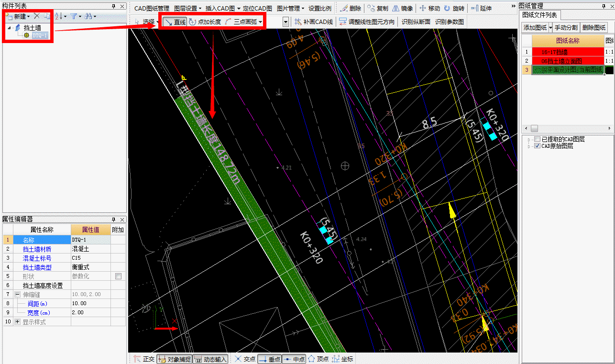Open the dropdown beside 添加图纸
615x364 pixels.
(x=551, y=28)
